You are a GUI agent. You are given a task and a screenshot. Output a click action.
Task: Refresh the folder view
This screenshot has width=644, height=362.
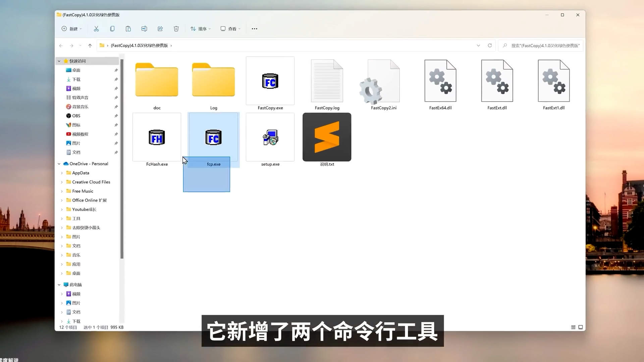pyautogui.click(x=490, y=46)
